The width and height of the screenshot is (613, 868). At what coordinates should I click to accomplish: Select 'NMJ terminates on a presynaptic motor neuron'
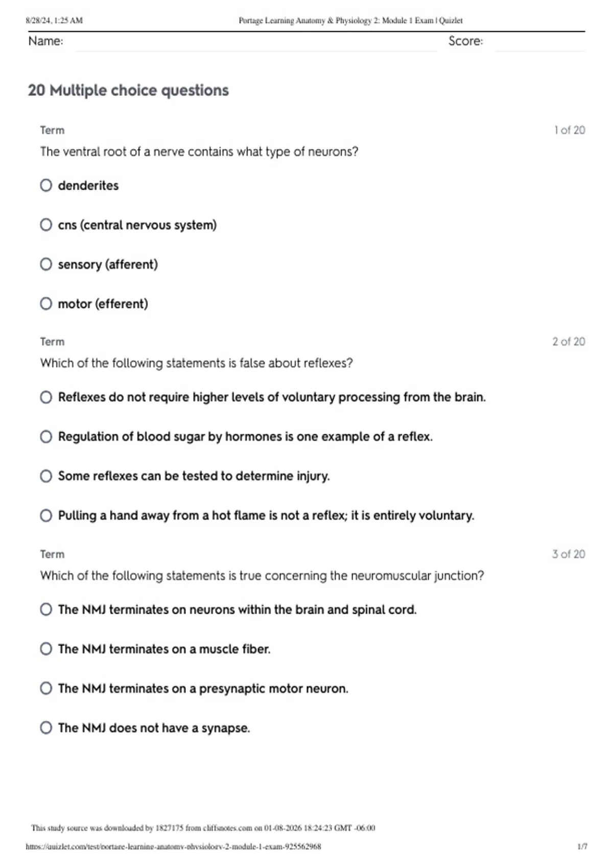pos(46,688)
